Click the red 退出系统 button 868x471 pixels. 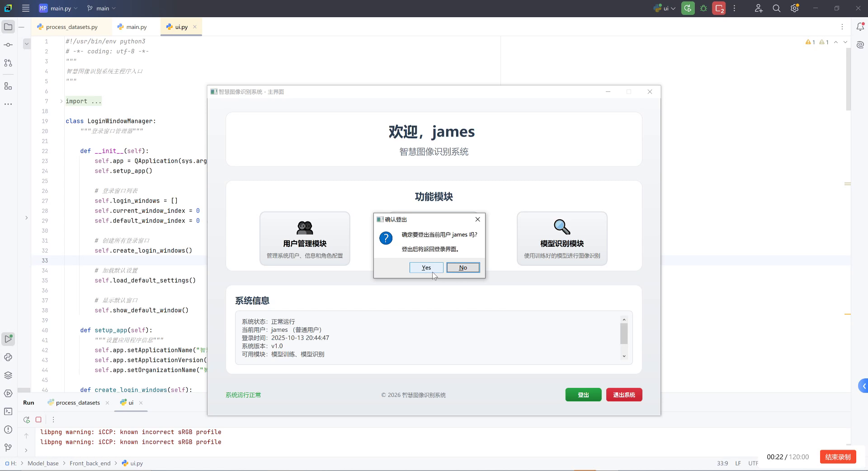(624, 395)
